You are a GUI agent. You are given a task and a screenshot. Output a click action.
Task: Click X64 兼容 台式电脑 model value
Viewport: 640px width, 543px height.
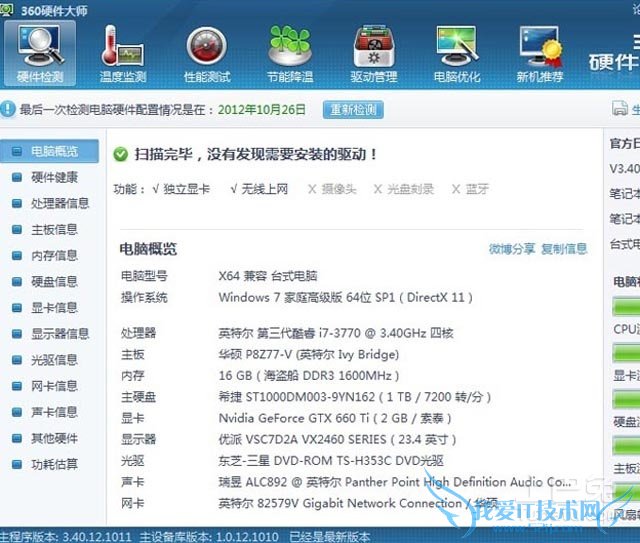[268, 276]
